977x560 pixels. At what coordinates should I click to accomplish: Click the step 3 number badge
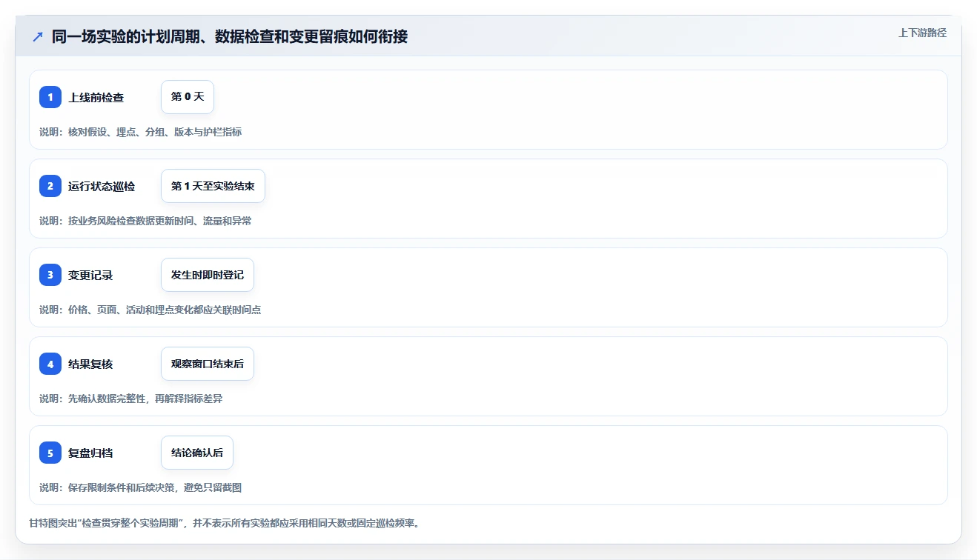(x=50, y=275)
